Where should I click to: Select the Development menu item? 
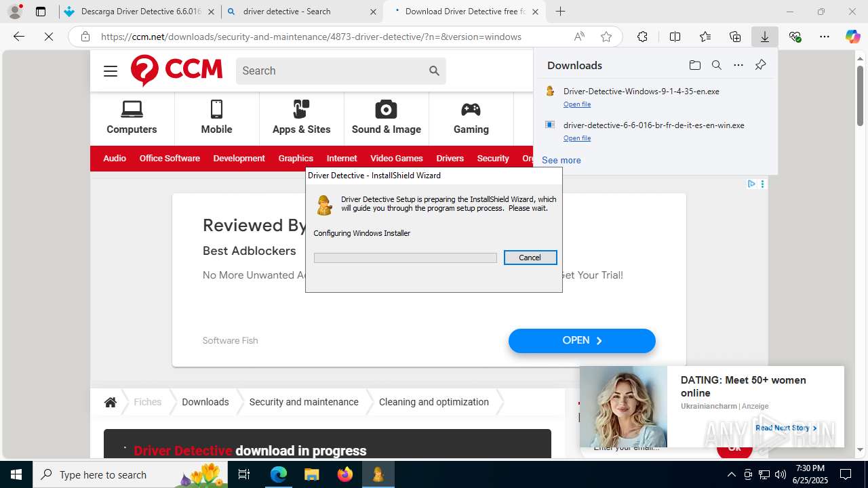[239, 158]
